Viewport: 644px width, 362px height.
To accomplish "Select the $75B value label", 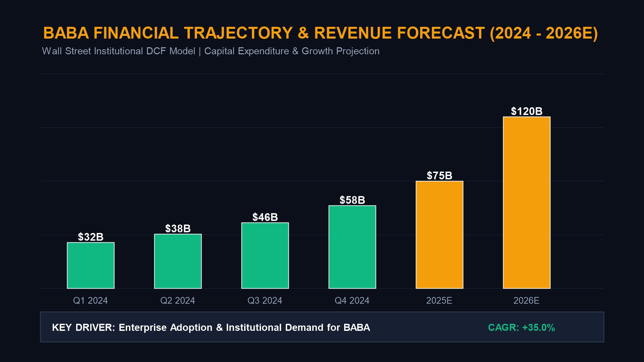I will [x=439, y=175].
